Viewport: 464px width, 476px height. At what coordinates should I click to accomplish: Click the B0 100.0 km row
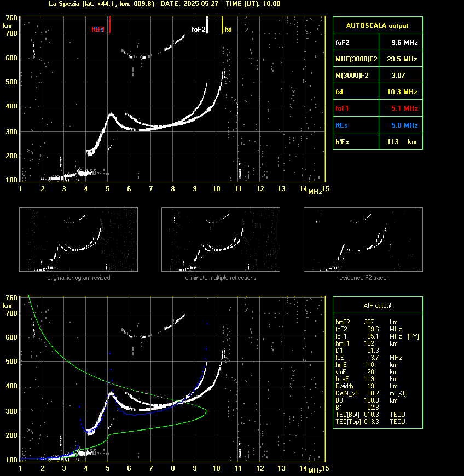coord(367,400)
